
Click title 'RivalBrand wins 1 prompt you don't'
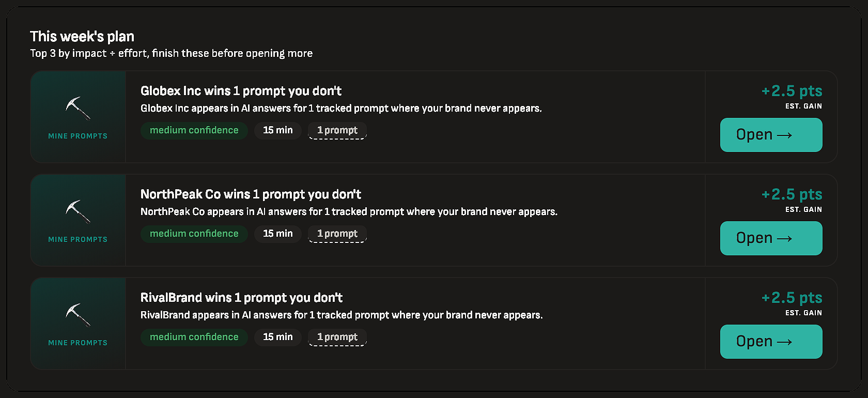click(x=241, y=298)
